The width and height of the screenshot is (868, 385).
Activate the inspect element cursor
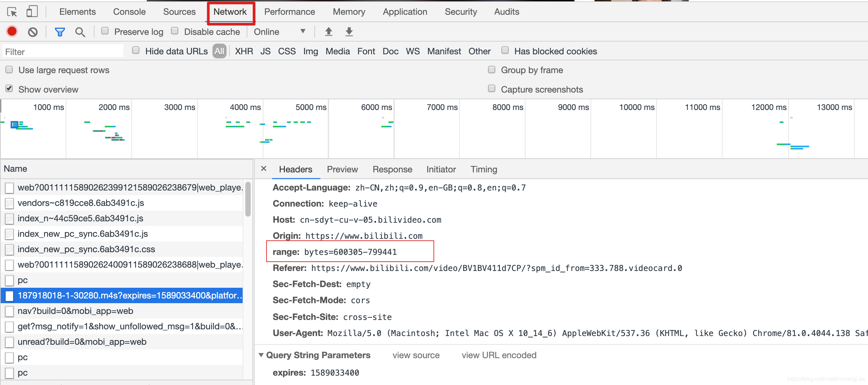[x=12, y=11]
